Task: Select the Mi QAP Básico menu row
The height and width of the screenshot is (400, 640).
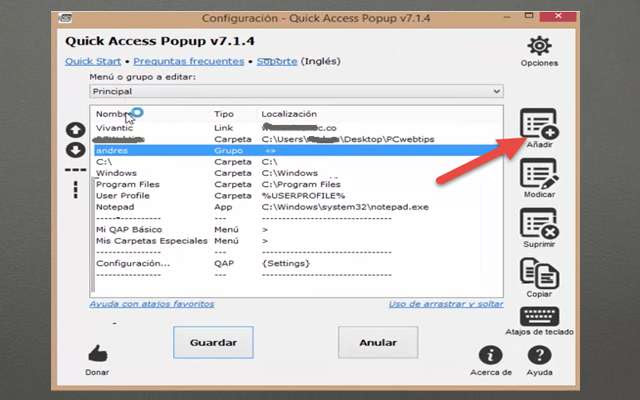Action: click(296, 230)
